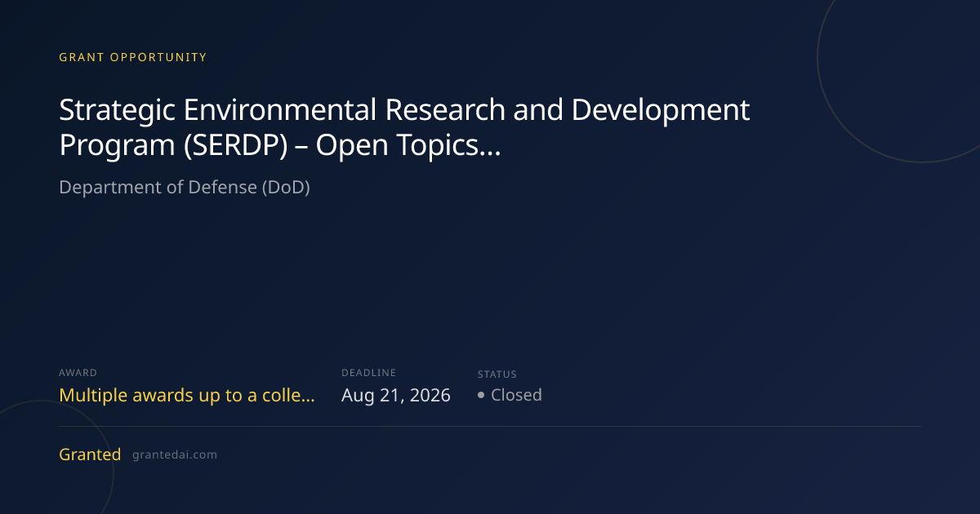The height and width of the screenshot is (514, 980).
Task: Click the 'DEADLINE' field label
Action: click(x=368, y=373)
